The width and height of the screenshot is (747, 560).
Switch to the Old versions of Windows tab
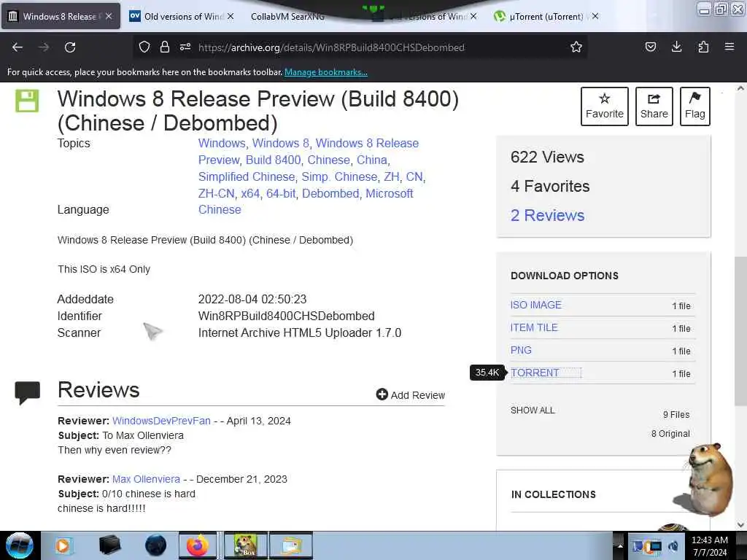(177, 16)
